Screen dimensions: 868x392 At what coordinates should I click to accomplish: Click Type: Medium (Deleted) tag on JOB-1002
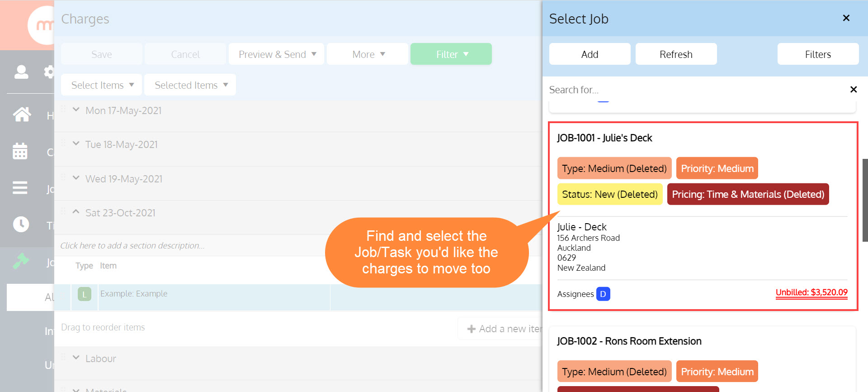point(614,372)
